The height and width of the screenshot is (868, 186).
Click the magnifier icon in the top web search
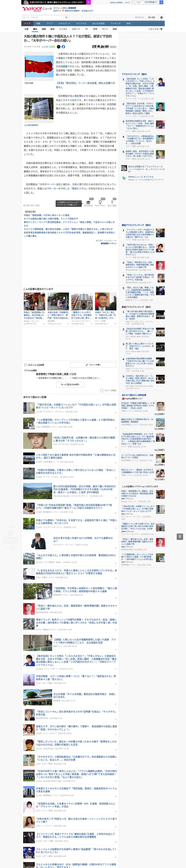pyautogui.click(x=161, y=2)
